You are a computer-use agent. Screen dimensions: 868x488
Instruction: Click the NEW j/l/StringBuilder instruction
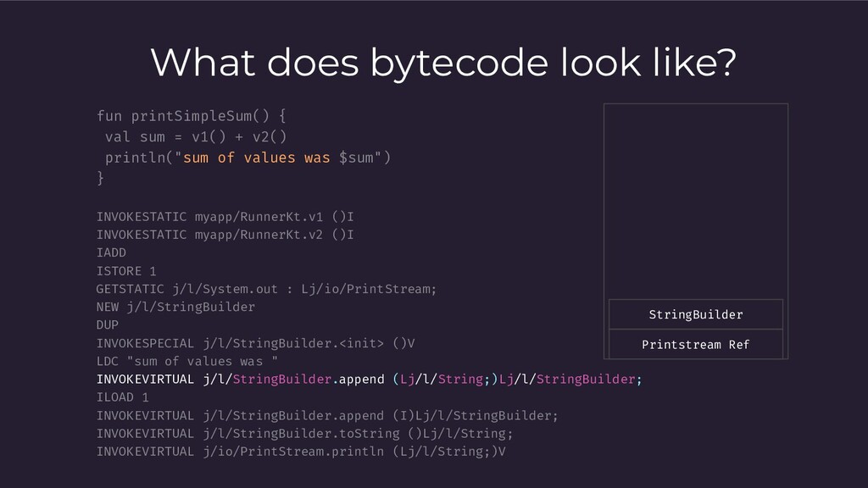[175, 307]
